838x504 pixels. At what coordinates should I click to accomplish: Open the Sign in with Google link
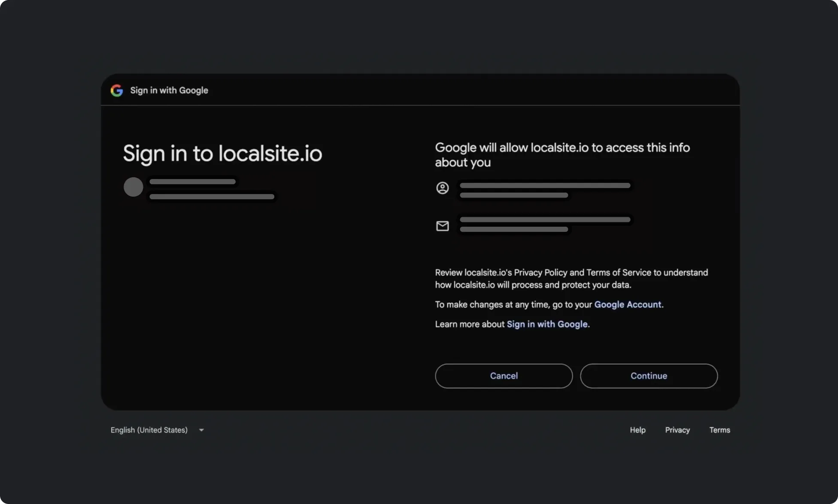point(547,324)
